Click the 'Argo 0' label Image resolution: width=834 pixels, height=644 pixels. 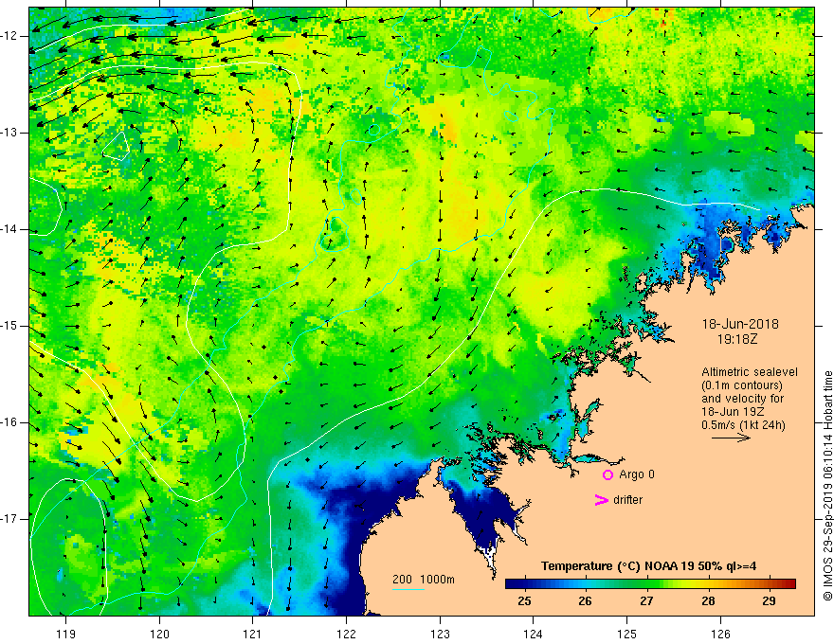[637, 474]
